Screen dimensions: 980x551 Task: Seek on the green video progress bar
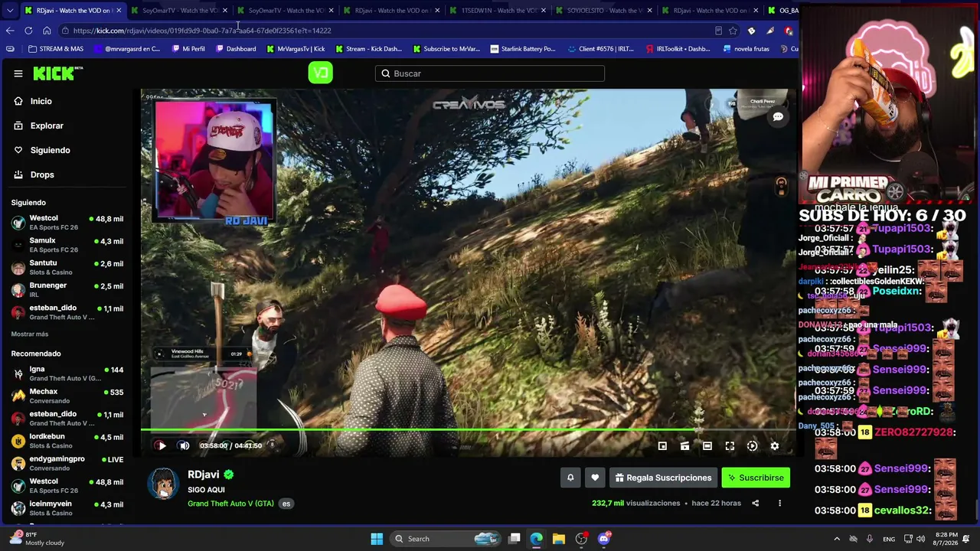point(469,430)
